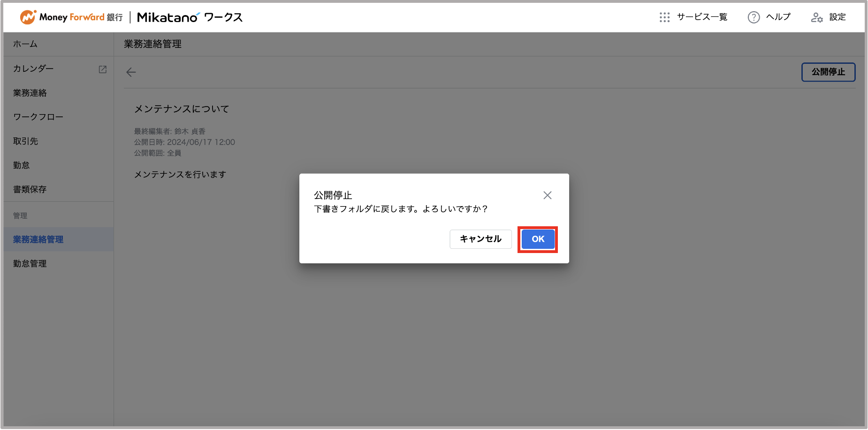Open カレンダー external link icon

[103, 69]
